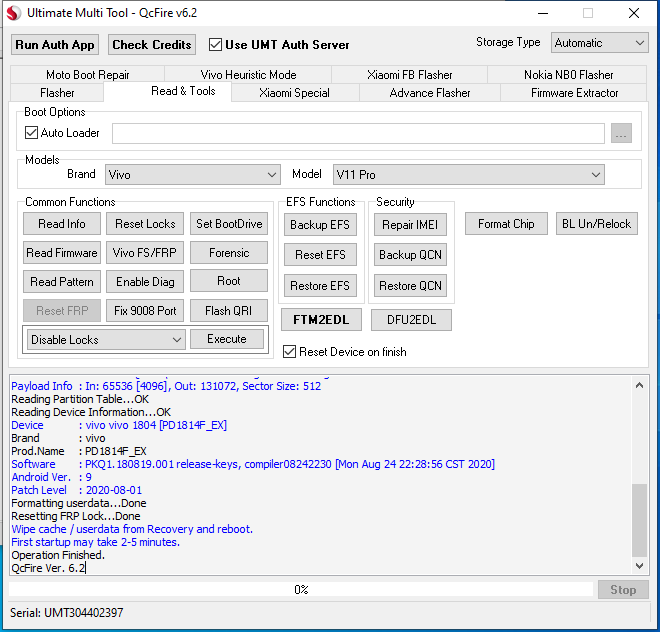Click the Forensic button

[x=229, y=253]
